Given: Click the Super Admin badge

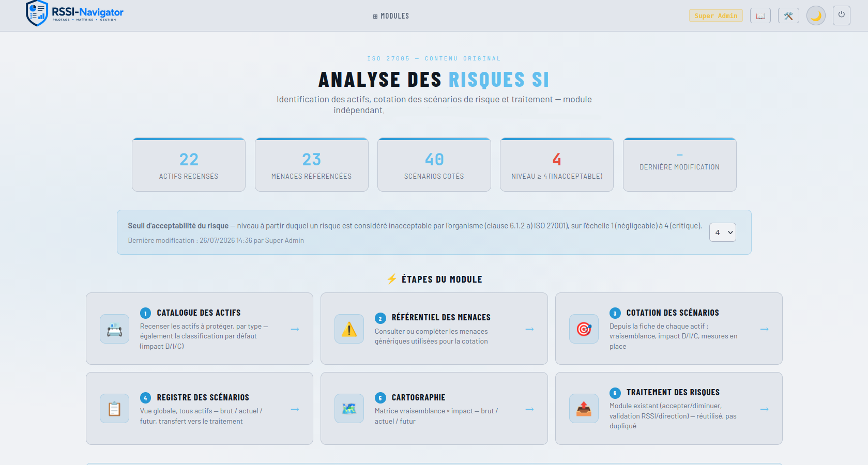Looking at the screenshot, I should 715,16.
